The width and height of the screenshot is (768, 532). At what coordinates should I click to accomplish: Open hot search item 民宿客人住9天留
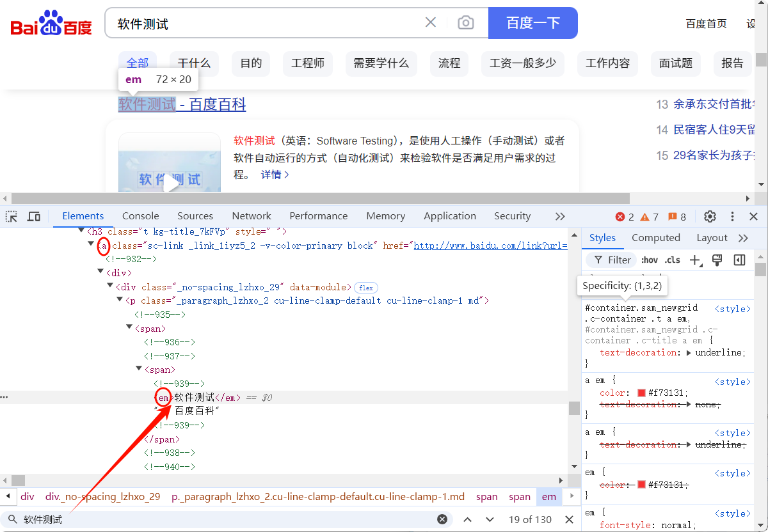coord(714,130)
